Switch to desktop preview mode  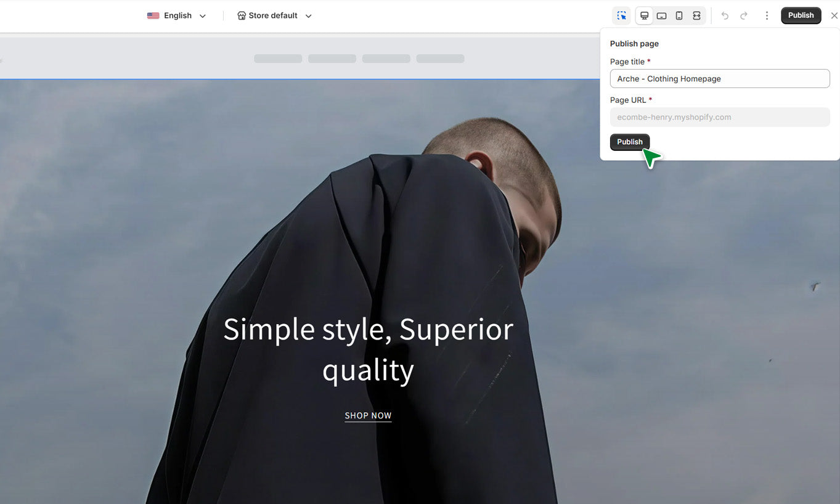point(644,15)
